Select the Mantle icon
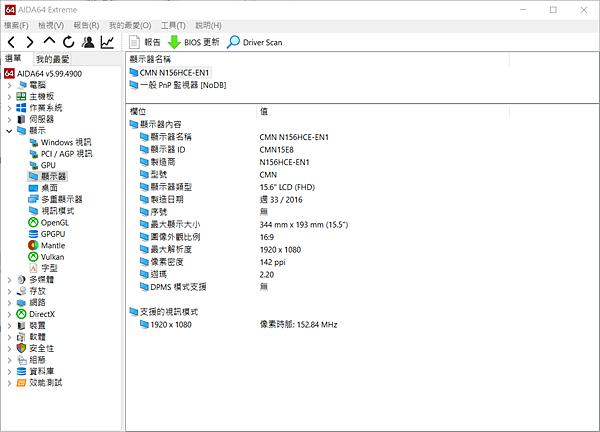This screenshot has height=432, width=600. (x=33, y=245)
